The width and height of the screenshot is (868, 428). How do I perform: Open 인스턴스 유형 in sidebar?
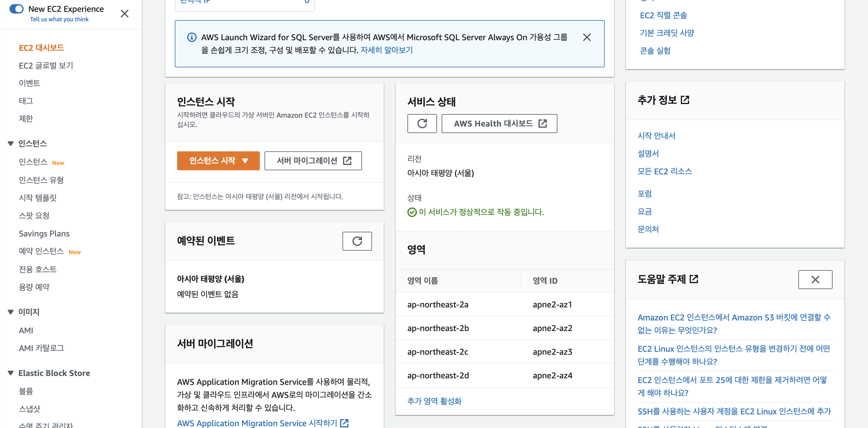[x=41, y=180]
